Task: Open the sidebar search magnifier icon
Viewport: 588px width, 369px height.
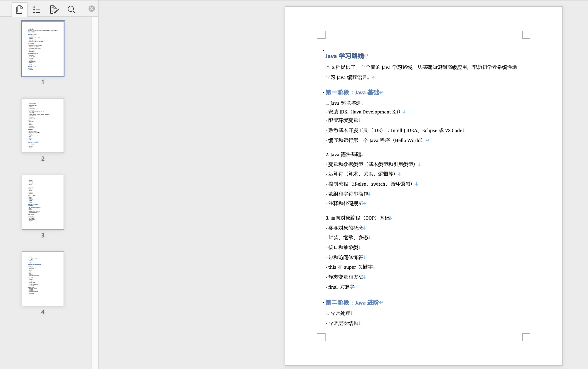Action: (71, 10)
